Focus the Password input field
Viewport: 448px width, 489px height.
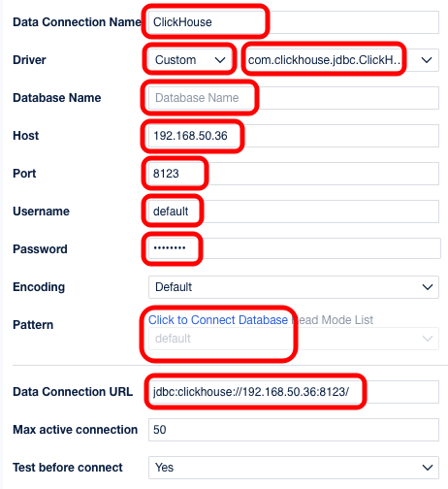point(294,248)
